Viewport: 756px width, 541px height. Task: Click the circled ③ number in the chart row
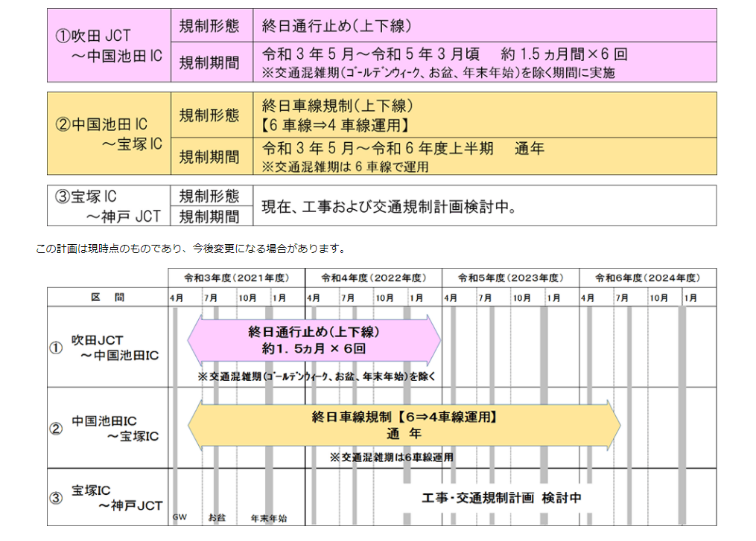pos(56,498)
